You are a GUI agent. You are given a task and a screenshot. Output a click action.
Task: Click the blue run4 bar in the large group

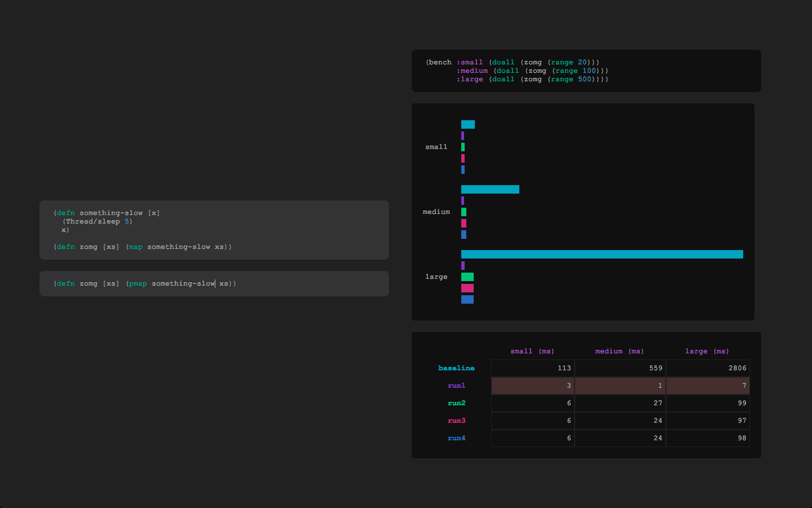click(467, 299)
